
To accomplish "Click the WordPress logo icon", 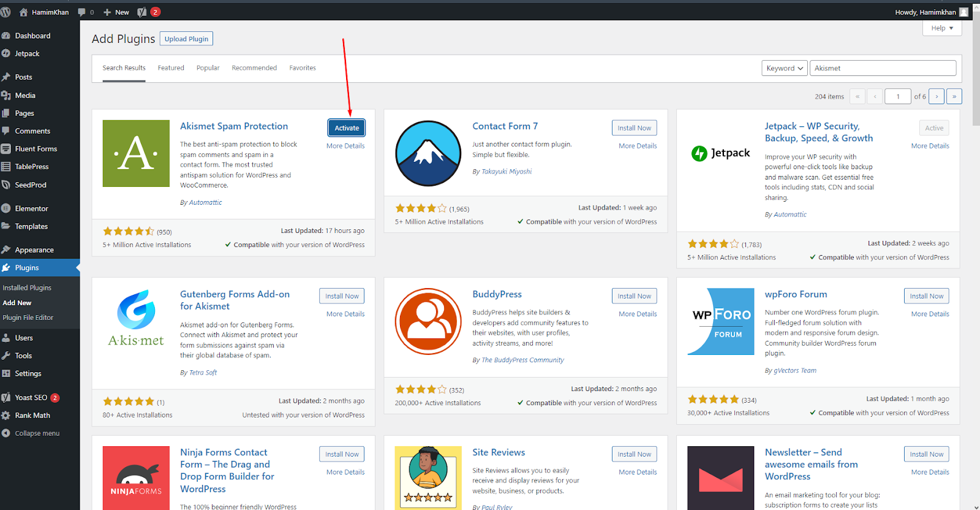I will point(6,12).
